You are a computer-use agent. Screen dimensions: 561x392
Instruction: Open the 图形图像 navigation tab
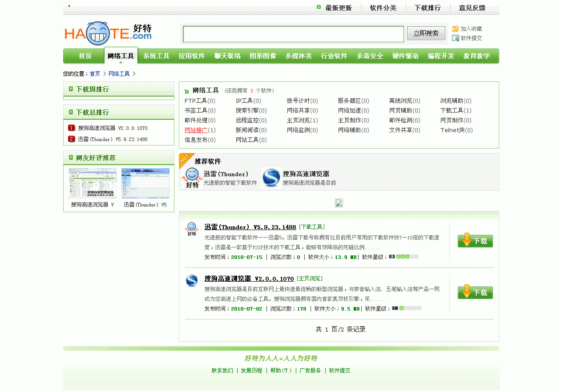pos(263,56)
